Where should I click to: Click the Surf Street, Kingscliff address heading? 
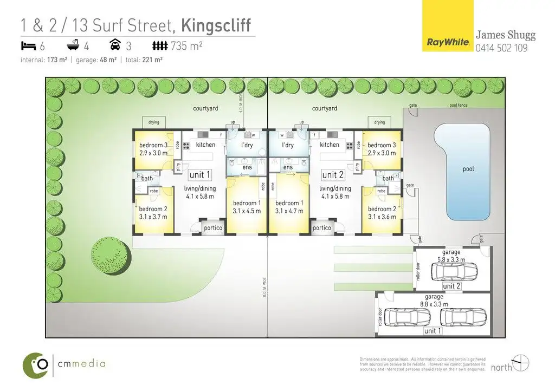(x=135, y=25)
